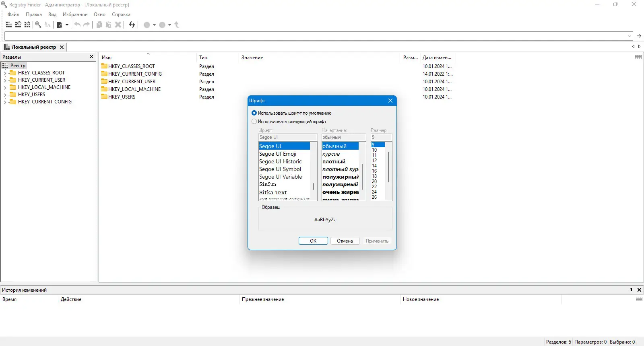Click the Redo arrow icon
Screen dimensions: 644x346
[x=86, y=25]
